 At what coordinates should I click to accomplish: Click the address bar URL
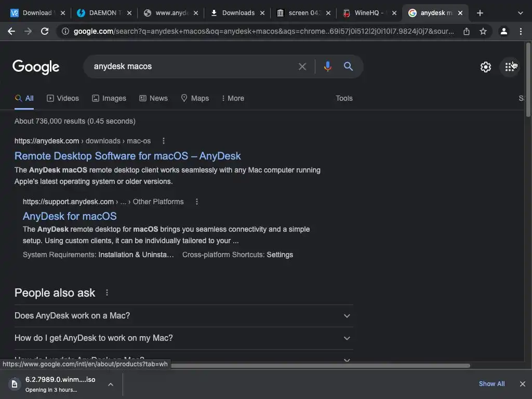[x=263, y=32]
